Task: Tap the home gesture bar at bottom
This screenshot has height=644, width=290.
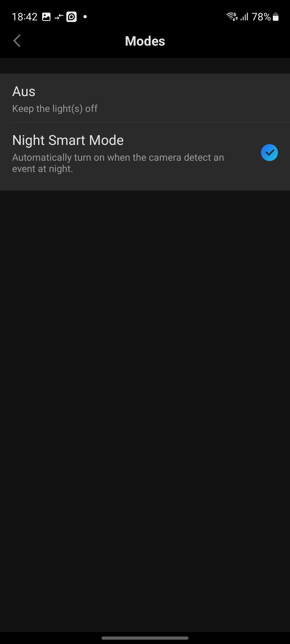Action: [x=145, y=638]
